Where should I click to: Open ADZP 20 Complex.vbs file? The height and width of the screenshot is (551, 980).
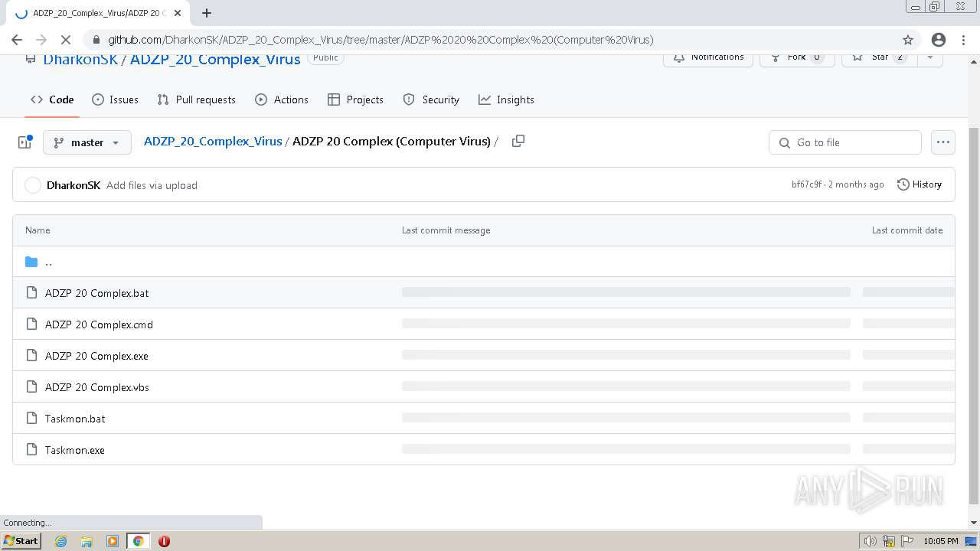tap(97, 387)
